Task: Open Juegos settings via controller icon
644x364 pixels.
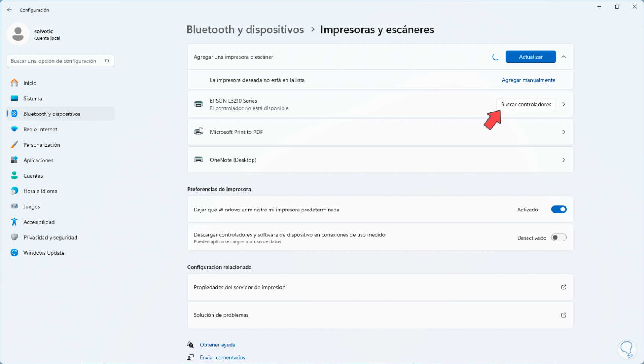Action: 14,206
